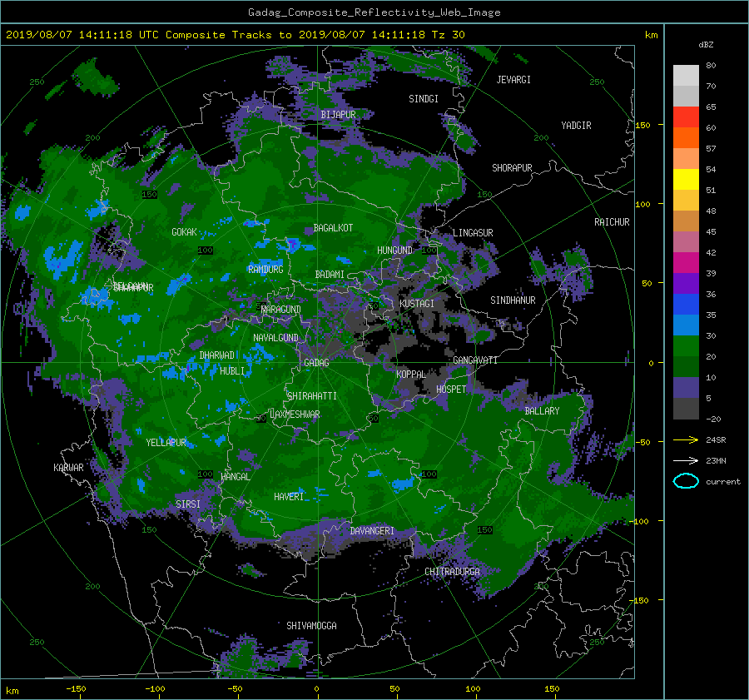Click the SINDHANUR label
Viewport: 749px width, 700px height.
click(513, 300)
